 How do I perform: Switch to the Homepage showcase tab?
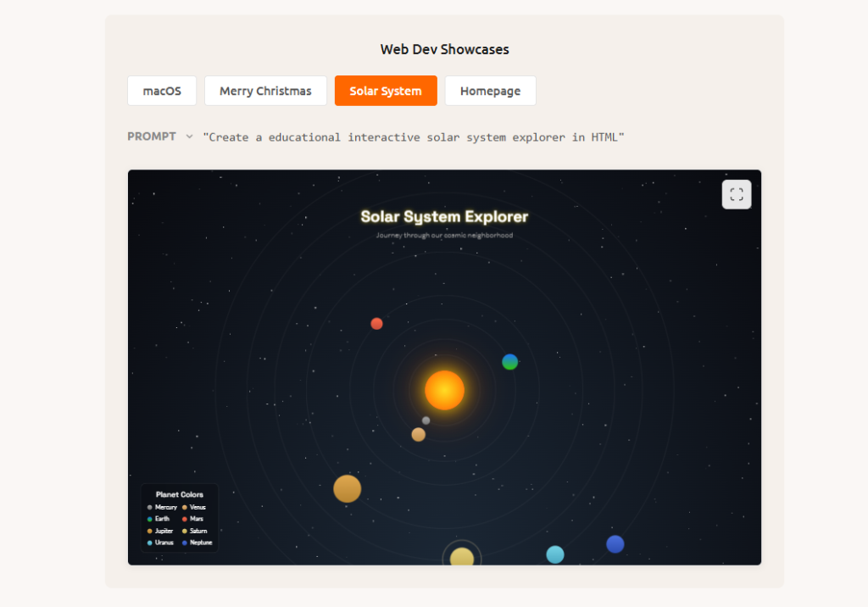(x=490, y=91)
